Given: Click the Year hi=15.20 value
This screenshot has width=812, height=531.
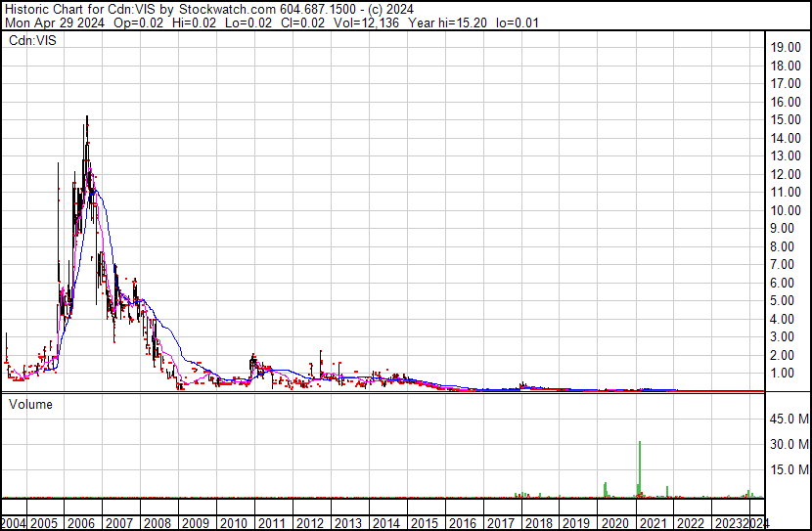Looking at the screenshot, I should 447,22.
